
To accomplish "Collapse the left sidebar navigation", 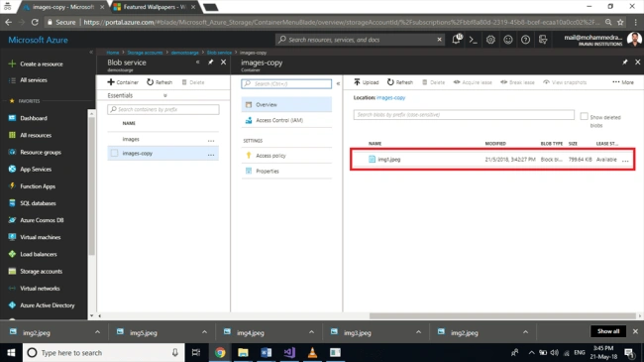I will pos(91,53).
